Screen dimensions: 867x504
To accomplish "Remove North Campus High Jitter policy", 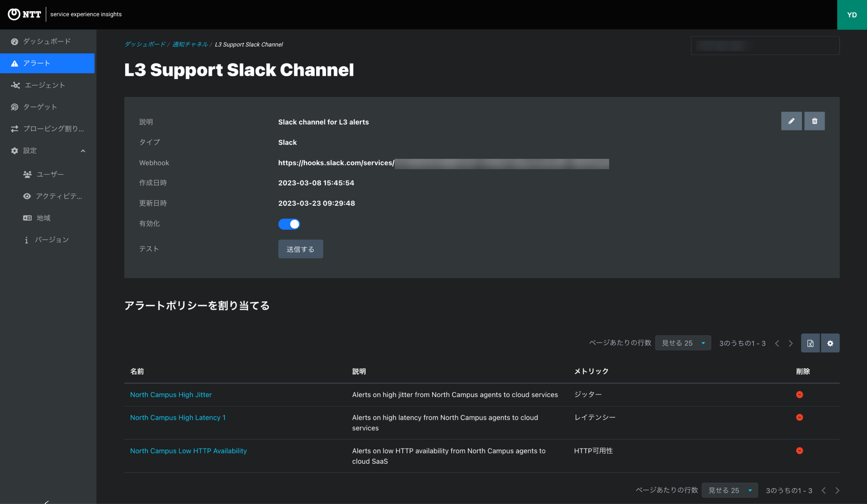I will [x=799, y=395].
